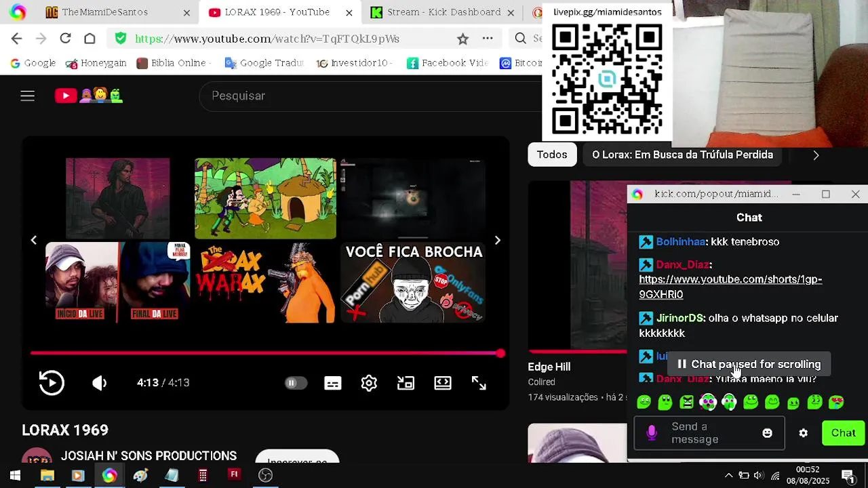Image resolution: width=868 pixels, height=488 pixels.
Task: Open the Edge Hill recommended video title
Action: (x=549, y=367)
